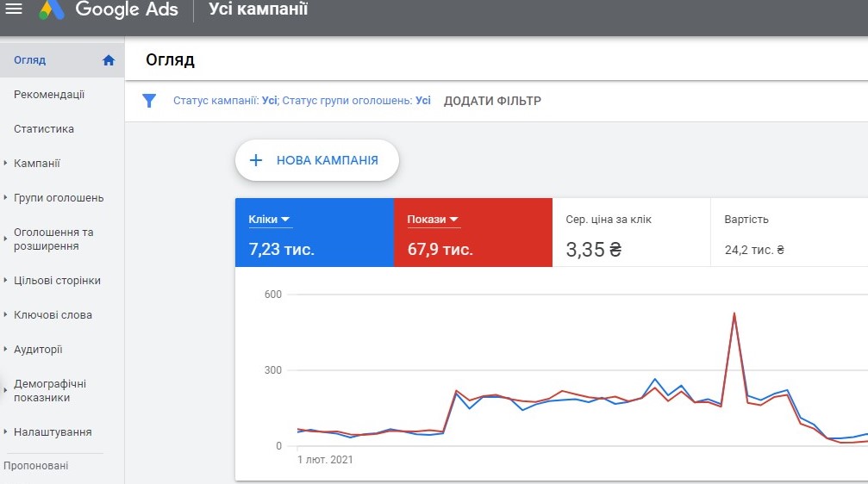Screen dimensions: 868x484
Task: Open the hamburger main menu
Action: [14, 9]
